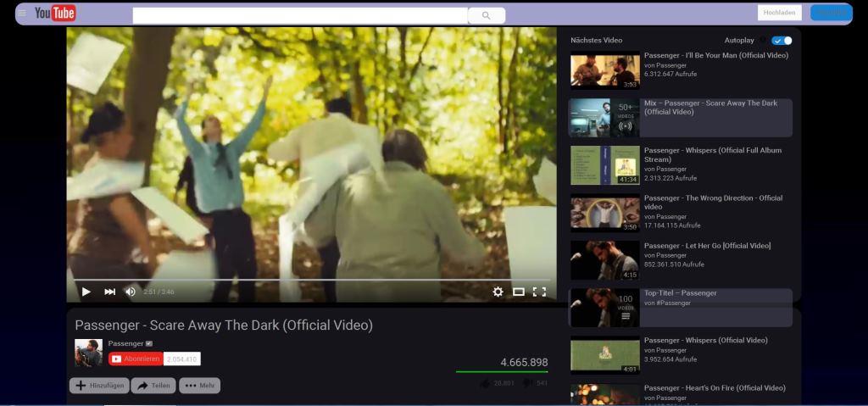Image resolution: width=868 pixels, height=406 pixels.
Task: Open The Wrong Direction thumbnail
Action: [605, 213]
